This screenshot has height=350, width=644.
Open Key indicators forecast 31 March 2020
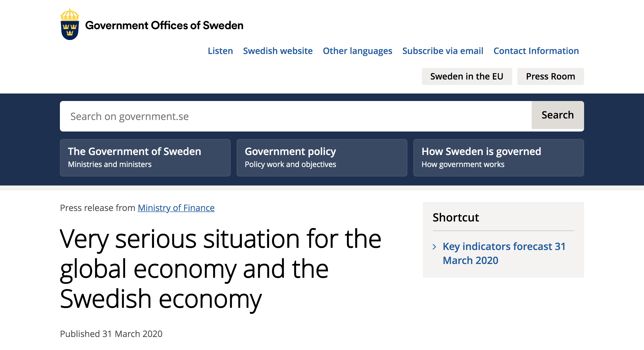tap(504, 253)
